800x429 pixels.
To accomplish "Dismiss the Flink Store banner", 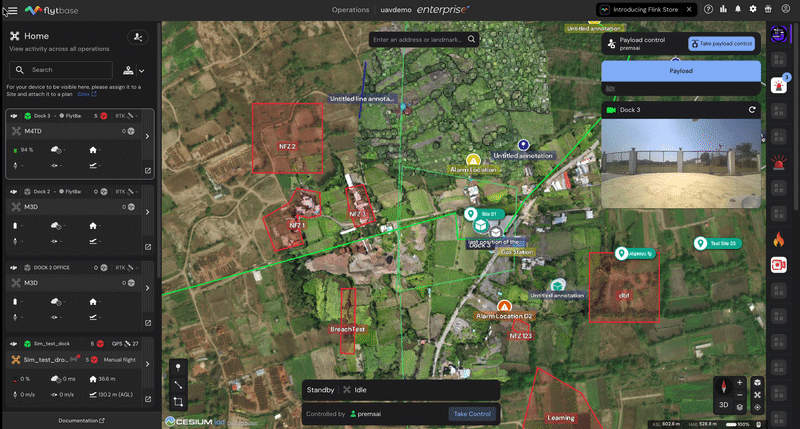I will click(689, 9).
